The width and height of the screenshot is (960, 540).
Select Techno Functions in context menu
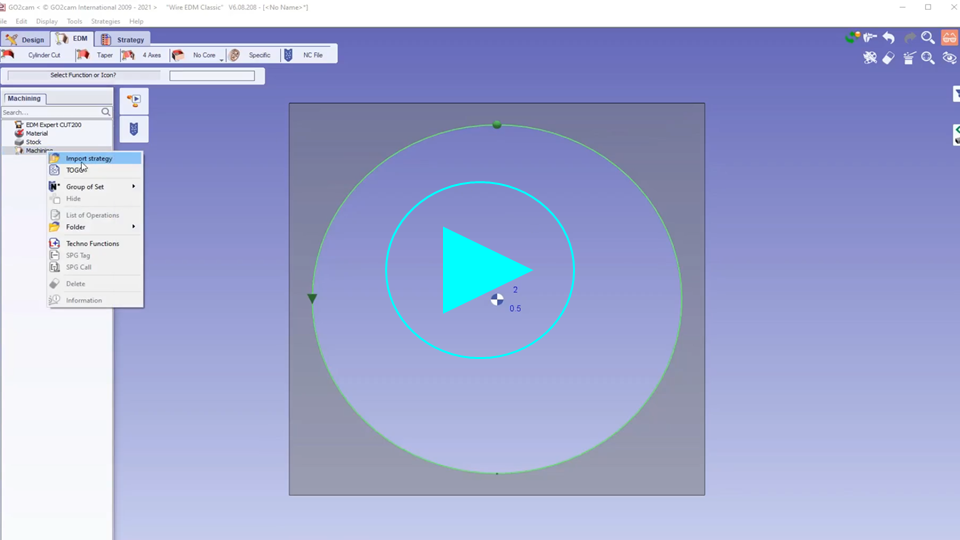click(92, 244)
